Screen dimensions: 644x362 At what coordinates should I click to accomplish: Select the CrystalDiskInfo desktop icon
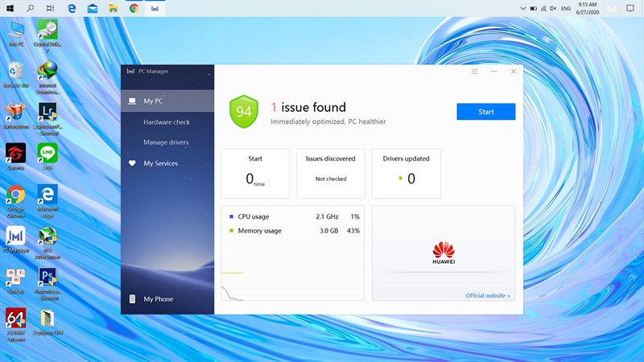[x=47, y=36]
